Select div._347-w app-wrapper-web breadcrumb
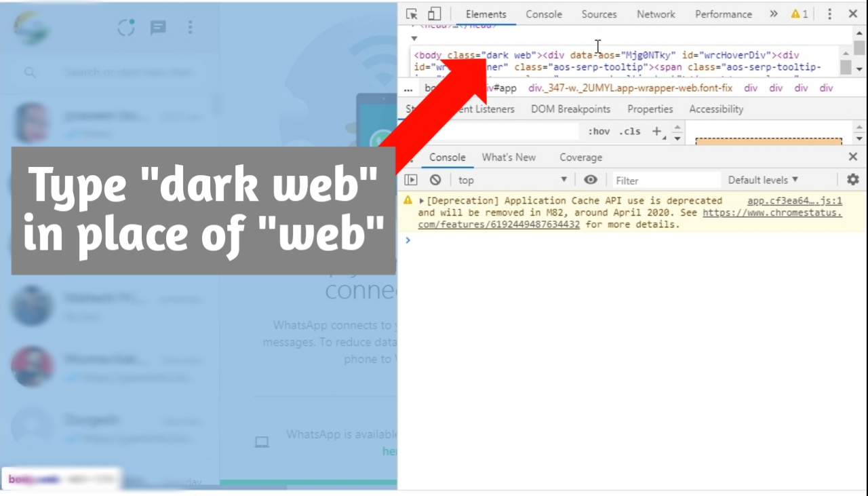 (630, 88)
